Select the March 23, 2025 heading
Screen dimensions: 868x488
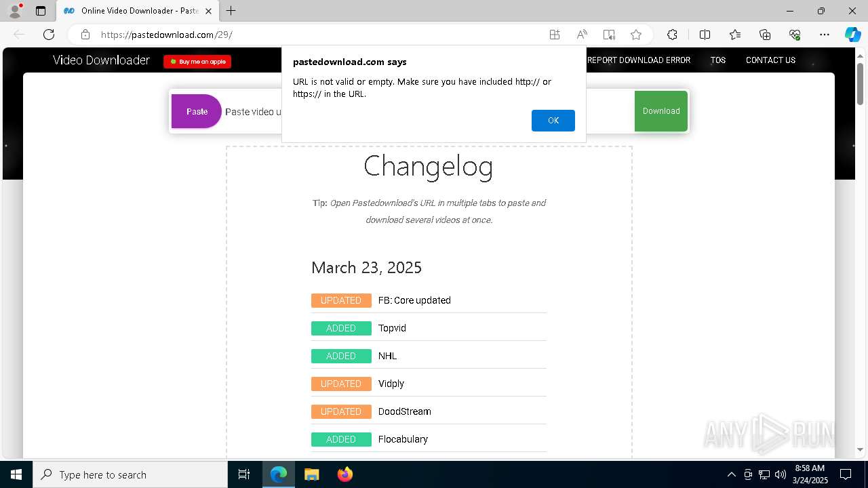click(x=366, y=268)
